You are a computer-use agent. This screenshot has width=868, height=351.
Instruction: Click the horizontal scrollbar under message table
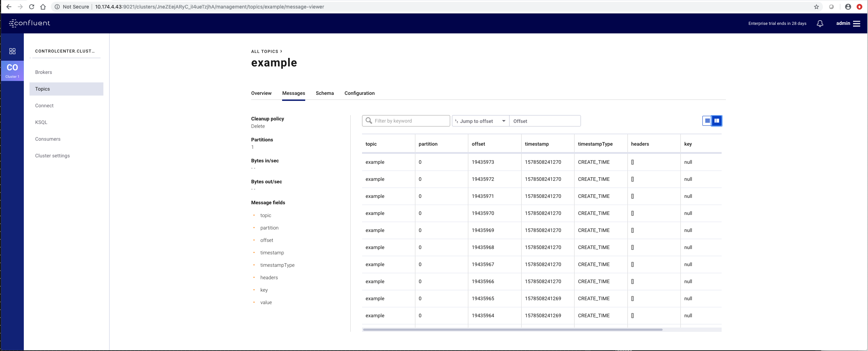pyautogui.click(x=512, y=330)
